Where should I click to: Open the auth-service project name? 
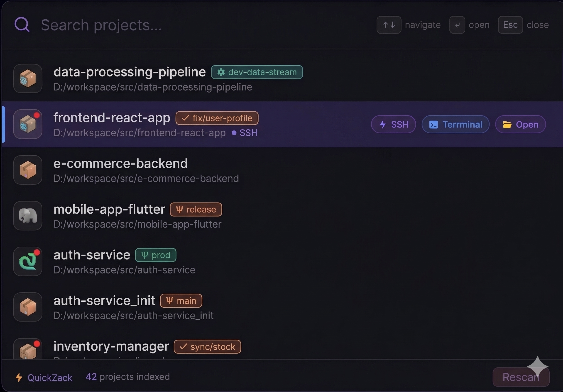pos(92,255)
